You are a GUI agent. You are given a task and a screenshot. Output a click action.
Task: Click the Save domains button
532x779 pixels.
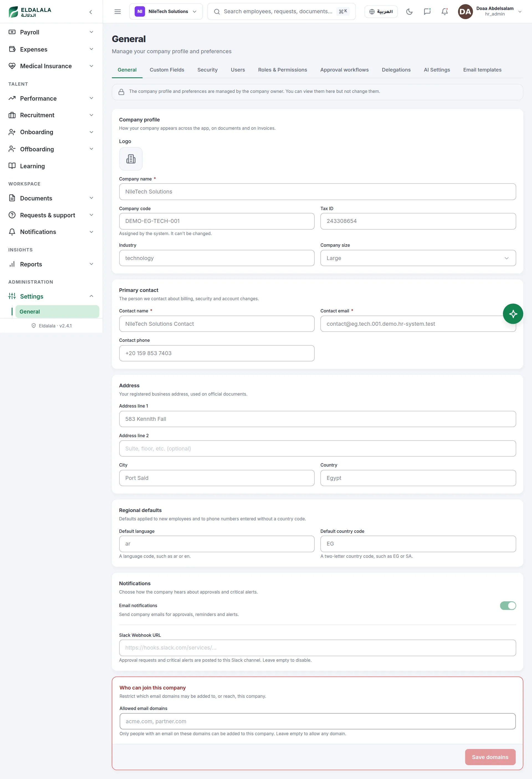pyautogui.click(x=490, y=757)
